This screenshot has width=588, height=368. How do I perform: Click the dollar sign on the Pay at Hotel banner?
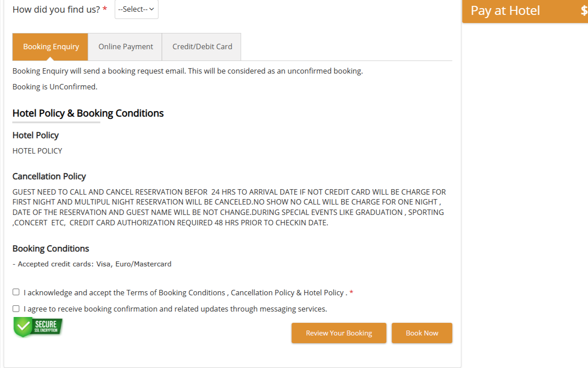(584, 11)
